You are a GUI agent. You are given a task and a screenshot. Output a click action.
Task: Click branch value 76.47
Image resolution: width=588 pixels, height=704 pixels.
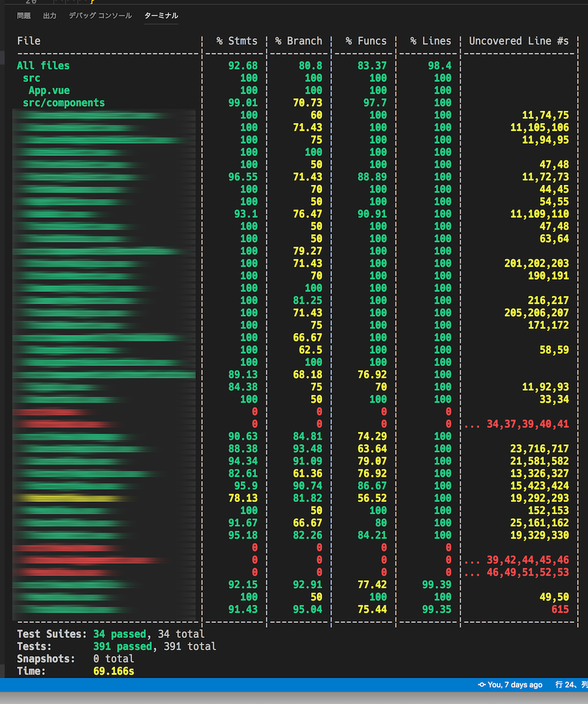coord(307,214)
